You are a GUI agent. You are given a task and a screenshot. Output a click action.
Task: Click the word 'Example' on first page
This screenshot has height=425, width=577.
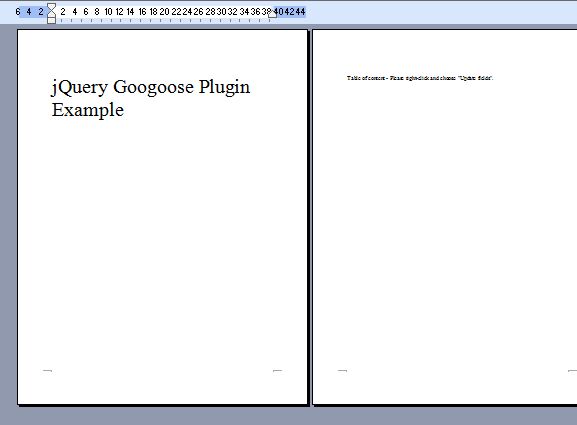tap(88, 110)
